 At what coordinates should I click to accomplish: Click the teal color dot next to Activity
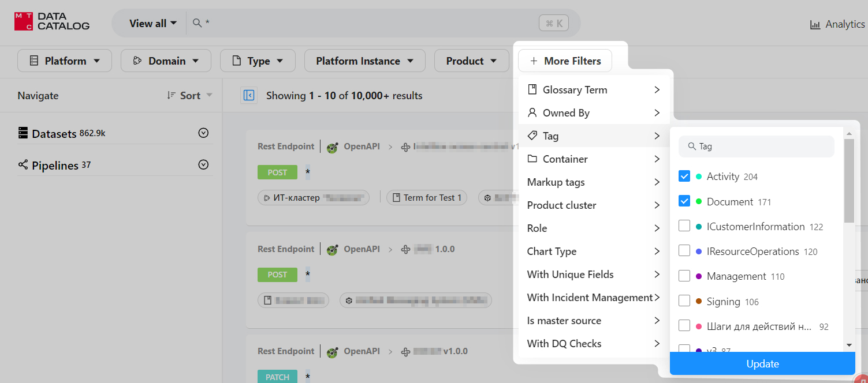click(x=699, y=176)
